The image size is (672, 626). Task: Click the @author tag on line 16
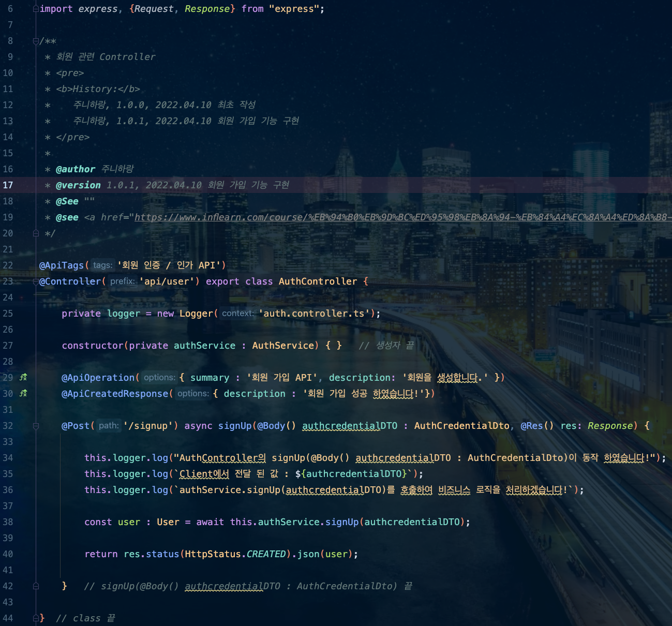(76, 169)
